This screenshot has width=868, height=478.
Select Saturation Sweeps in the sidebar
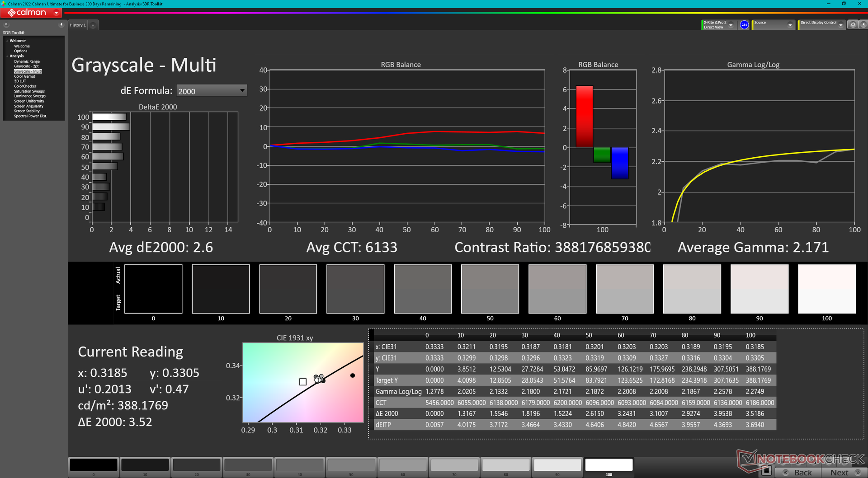click(x=29, y=91)
